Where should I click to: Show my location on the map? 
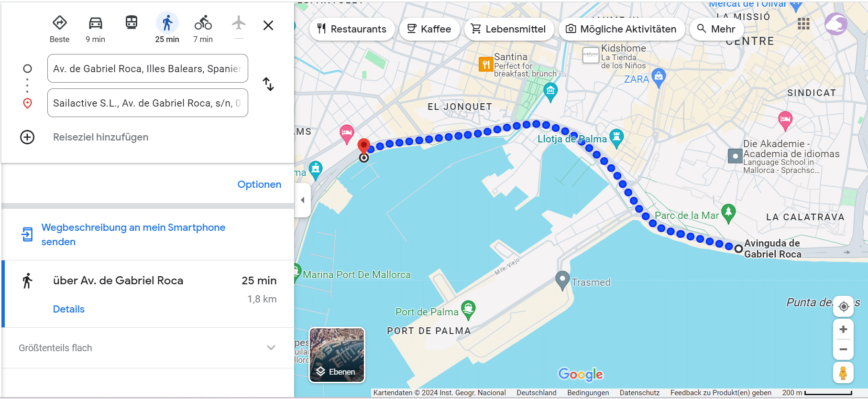pos(844,306)
